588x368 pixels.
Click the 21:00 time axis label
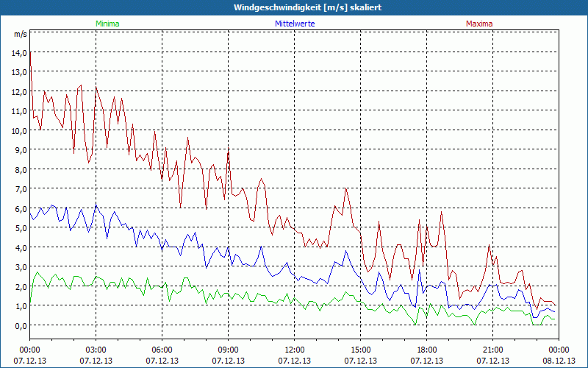(492, 350)
